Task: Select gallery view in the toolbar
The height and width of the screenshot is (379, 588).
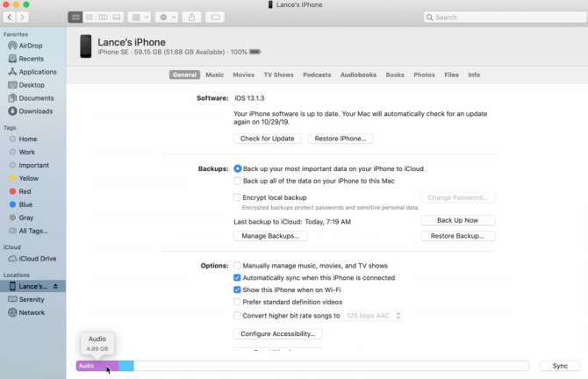Action: click(117, 18)
